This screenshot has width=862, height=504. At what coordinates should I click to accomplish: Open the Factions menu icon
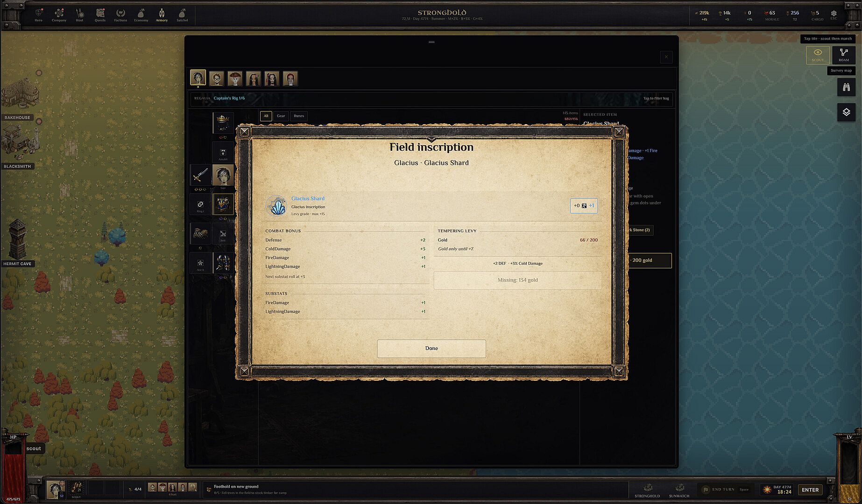tap(120, 15)
